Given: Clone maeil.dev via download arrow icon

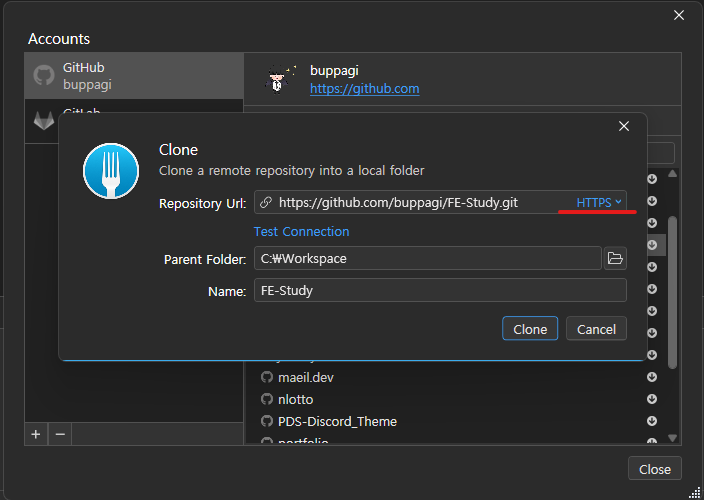Looking at the screenshot, I should [652, 377].
